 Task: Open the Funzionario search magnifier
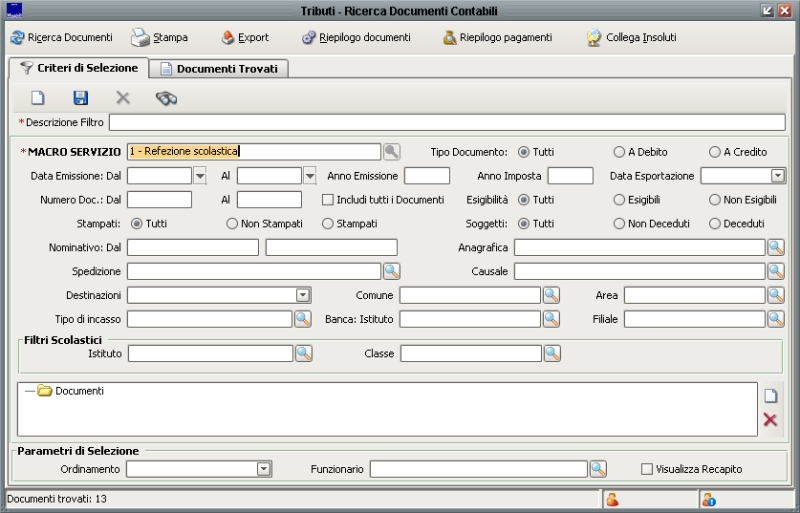point(598,468)
